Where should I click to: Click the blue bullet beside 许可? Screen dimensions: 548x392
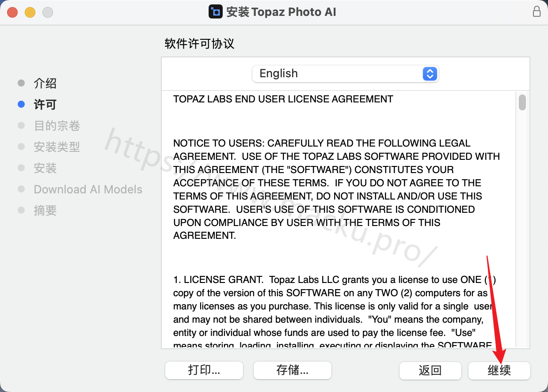21,105
